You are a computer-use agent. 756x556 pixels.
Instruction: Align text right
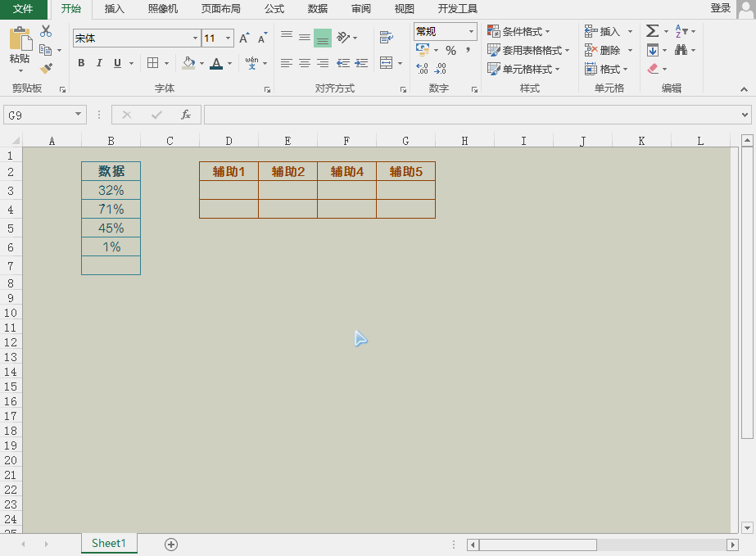point(323,63)
